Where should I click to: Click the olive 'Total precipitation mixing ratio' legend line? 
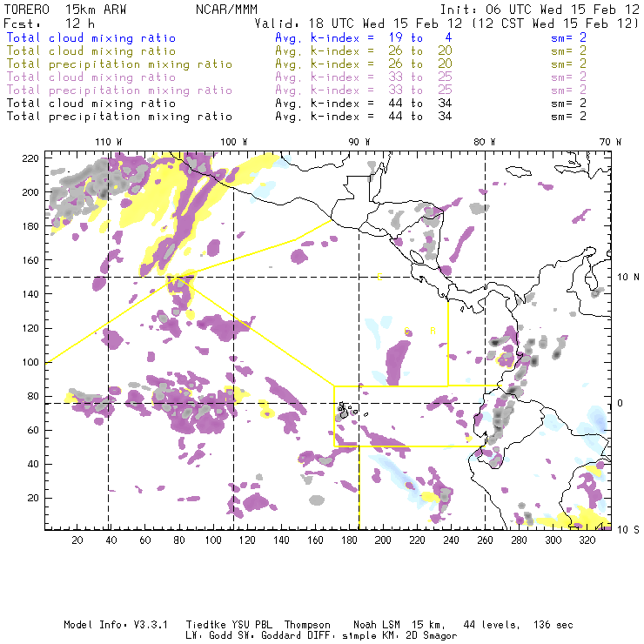[119, 64]
